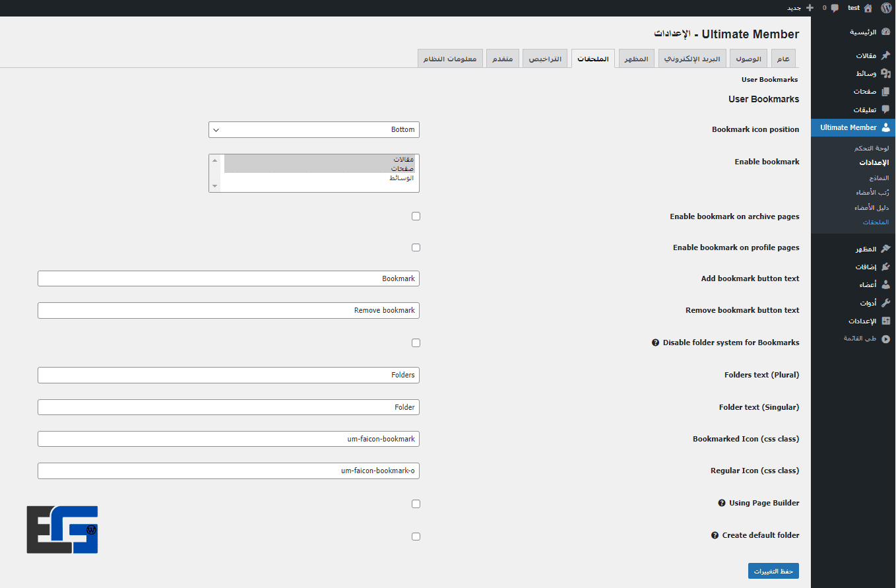The image size is (896, 588).
Task: Open help tooltip for Disable folder system
Action: point(655,343)
